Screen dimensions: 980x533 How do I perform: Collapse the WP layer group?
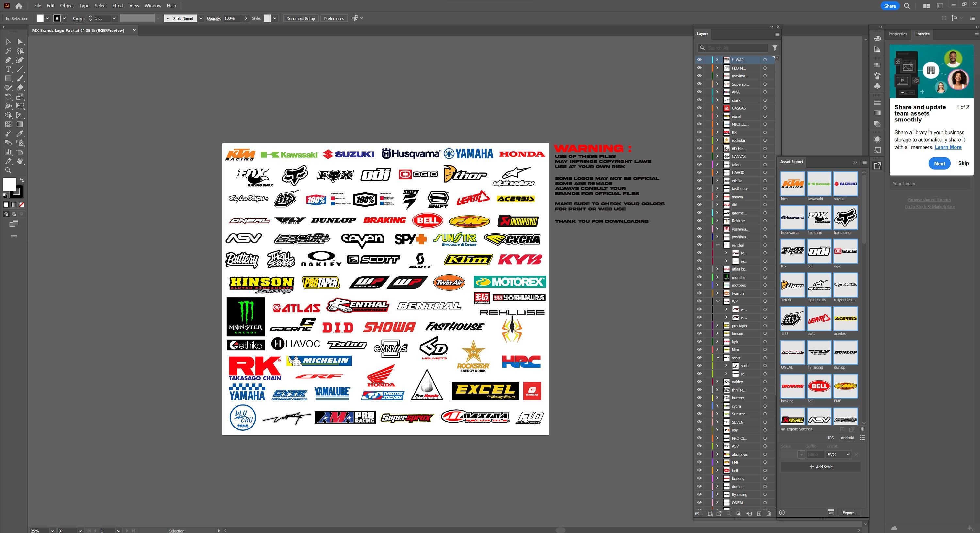[x=718, y=301]
